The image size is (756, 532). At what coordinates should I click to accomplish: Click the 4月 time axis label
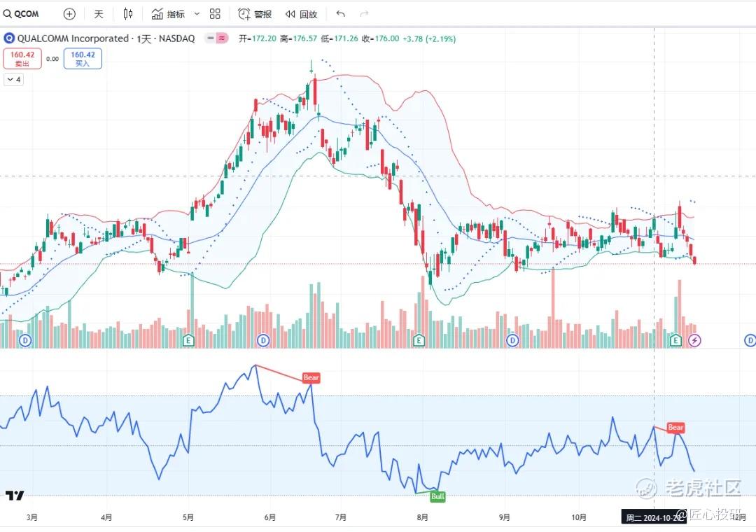coord(106,517)
